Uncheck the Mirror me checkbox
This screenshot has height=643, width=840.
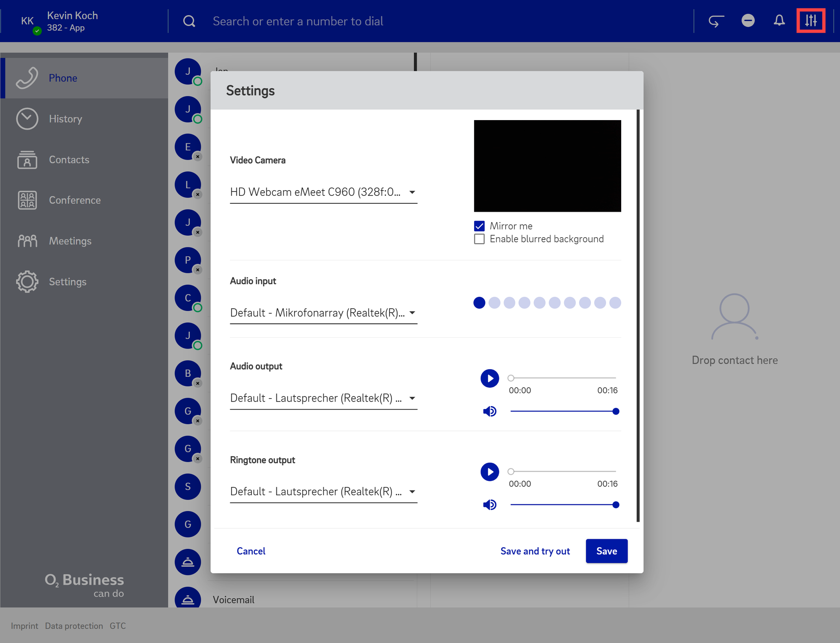click(479, 226)
